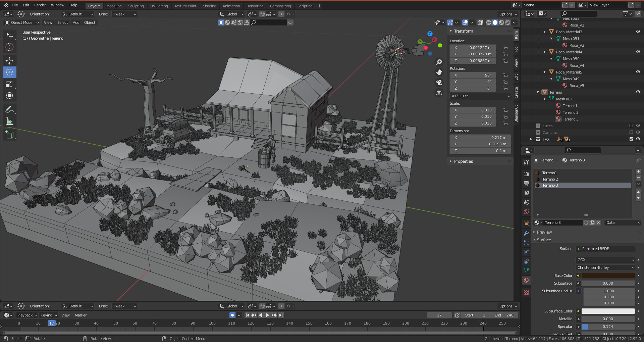Viewport: 644px width, 342px height.
Task: Open the XYZ Euler rotation mode dropdown
Action: [x=480, y=96]
